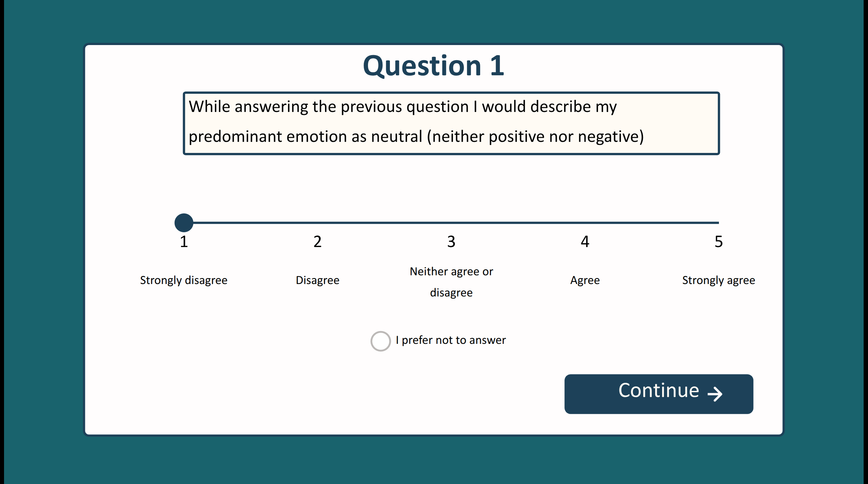Click the slider track's right end above 5
This screenshot has width=868, height=484.
tap(718, 223)
